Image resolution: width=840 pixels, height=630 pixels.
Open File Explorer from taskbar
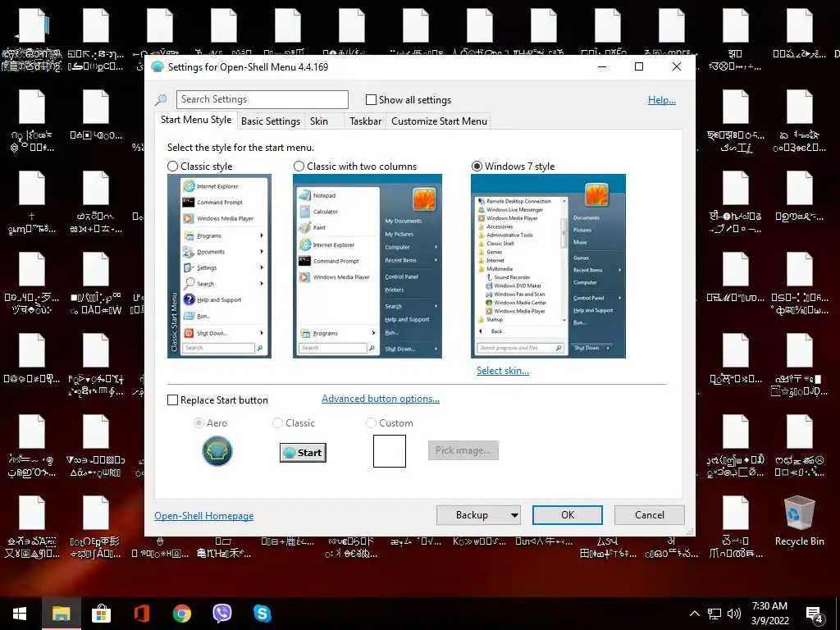coord(61,614)
